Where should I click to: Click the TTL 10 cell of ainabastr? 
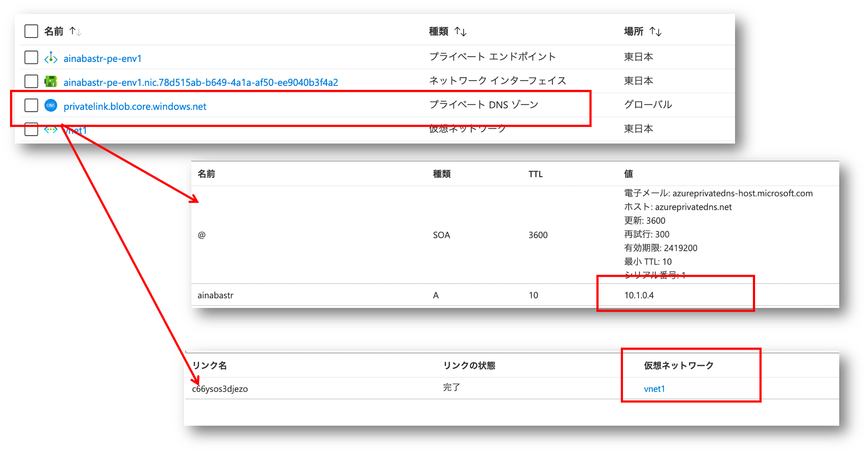533,295
